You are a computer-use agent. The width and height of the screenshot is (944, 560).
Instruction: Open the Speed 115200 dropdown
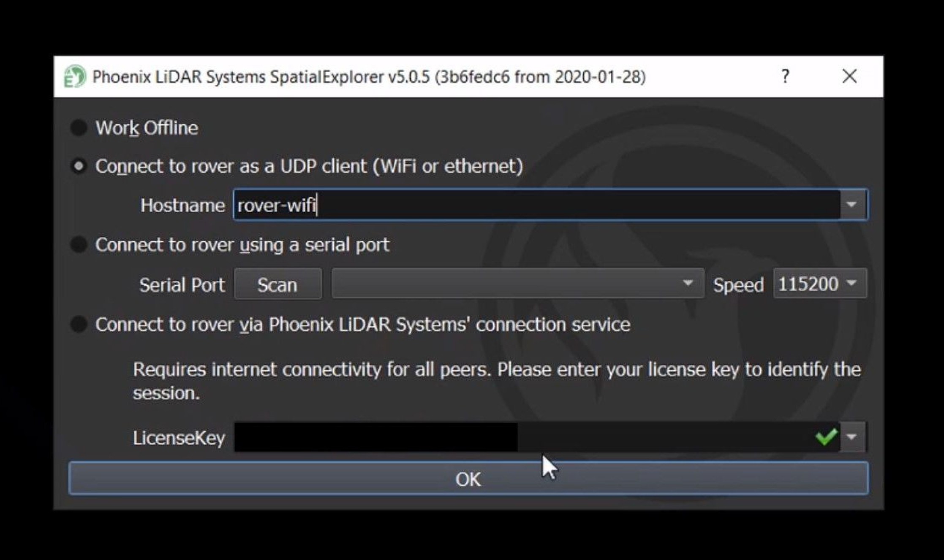pyautogui.click(x=820, y=284)
